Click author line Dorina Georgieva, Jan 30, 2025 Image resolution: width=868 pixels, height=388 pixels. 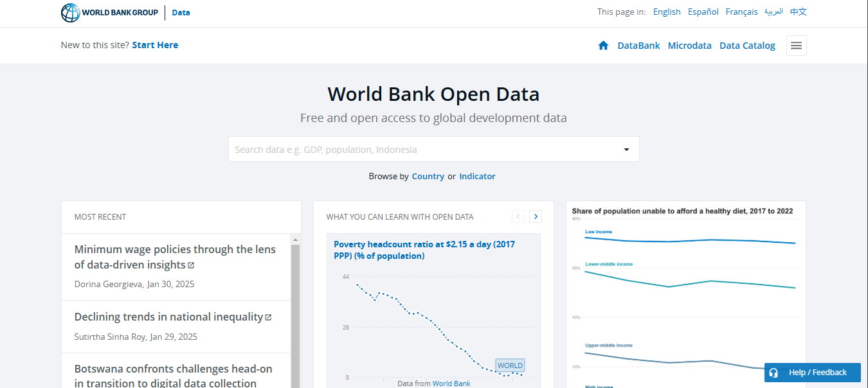[134, 284]
